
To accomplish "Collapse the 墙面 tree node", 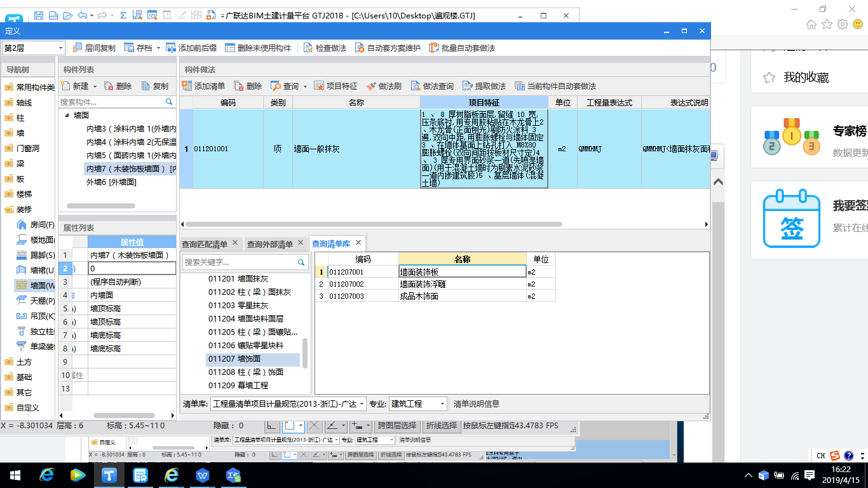I will [67, 116].
